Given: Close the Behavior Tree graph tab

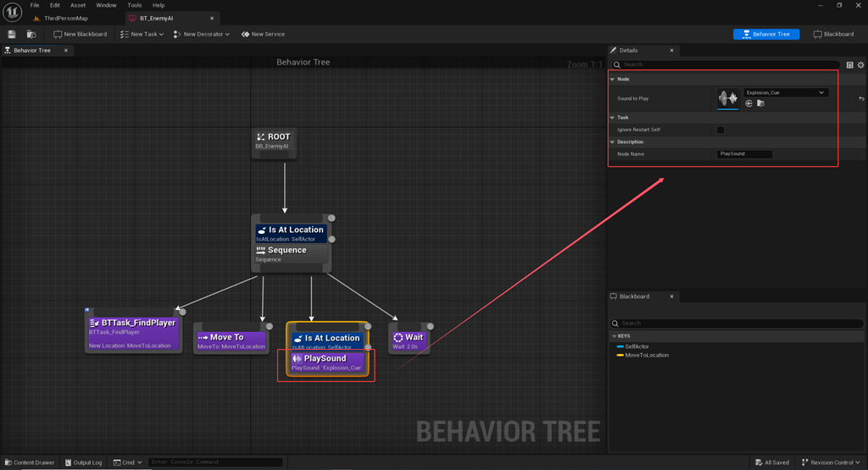Looking at the screenshot, I should tap(66, 50).
